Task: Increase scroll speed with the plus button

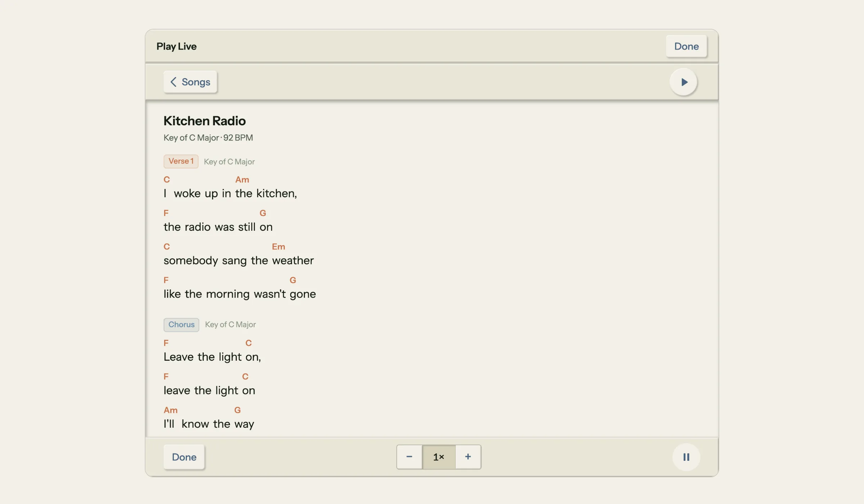Action: [468, 457]
